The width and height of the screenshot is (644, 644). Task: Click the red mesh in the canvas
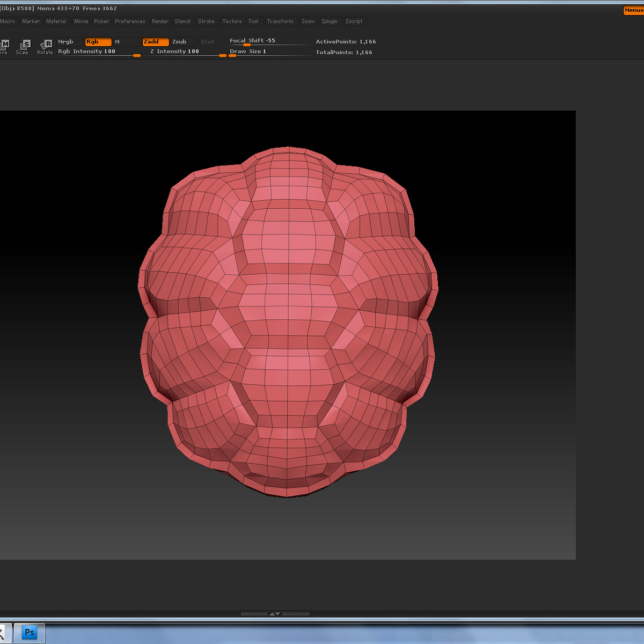(288, 322)
